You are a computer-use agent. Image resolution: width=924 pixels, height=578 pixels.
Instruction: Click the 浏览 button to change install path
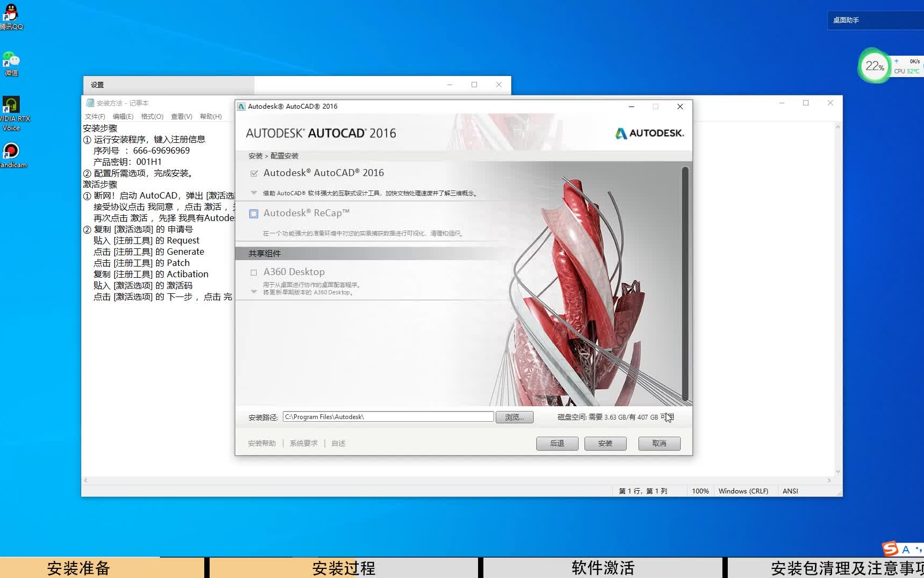[514, 416]
